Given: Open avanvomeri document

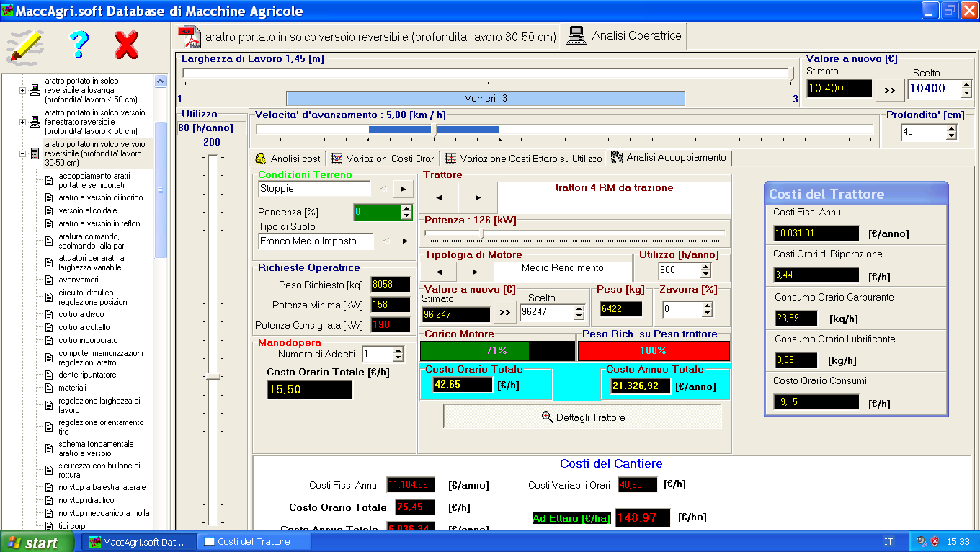Looking at the screenshot, I should point(78,280).
